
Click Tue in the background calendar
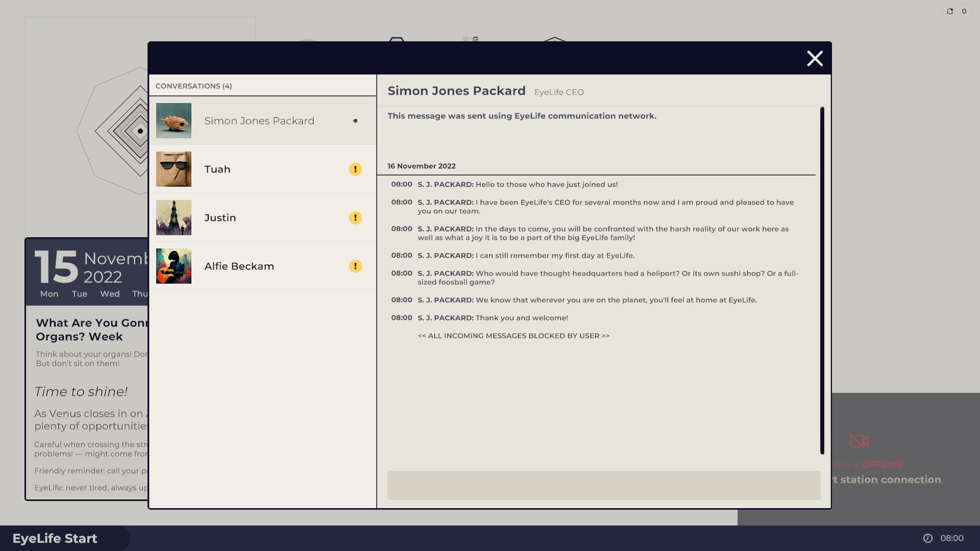[x=80, y=294]
